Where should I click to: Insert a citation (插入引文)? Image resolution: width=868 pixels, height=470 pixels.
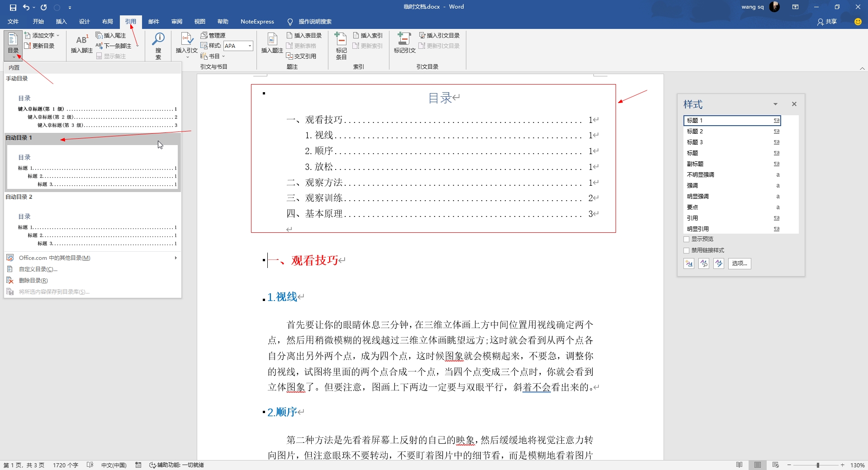pos(186,45)
